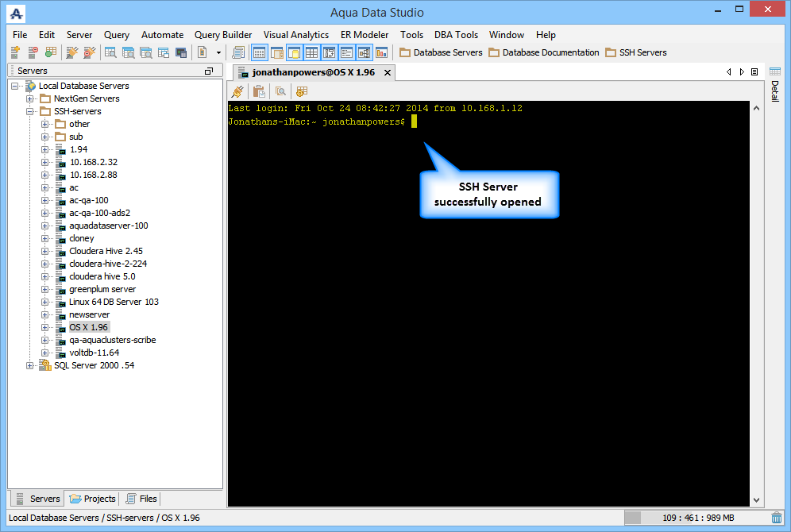
Task: Select the voltdb-11.64 server
Action: click(x=94, y=353)
